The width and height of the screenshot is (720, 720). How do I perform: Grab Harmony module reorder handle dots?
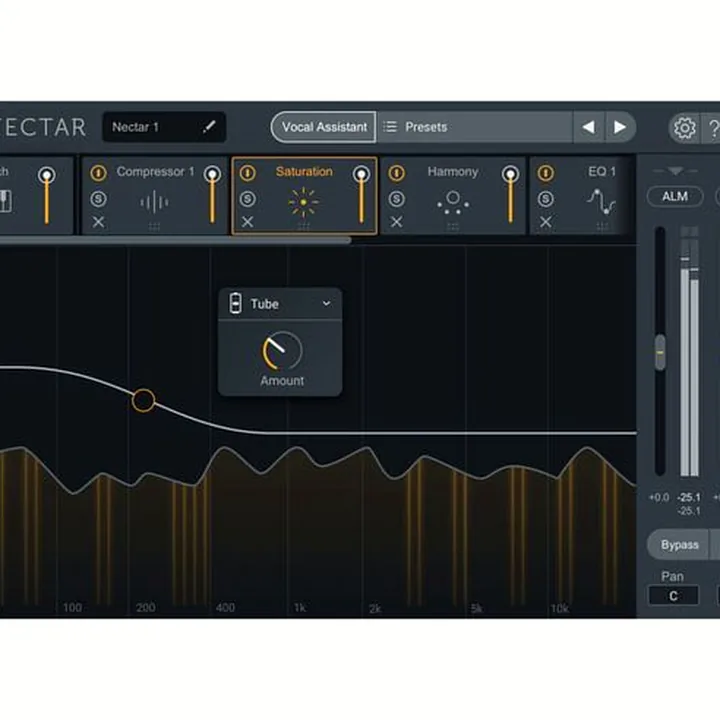(453, 226)
